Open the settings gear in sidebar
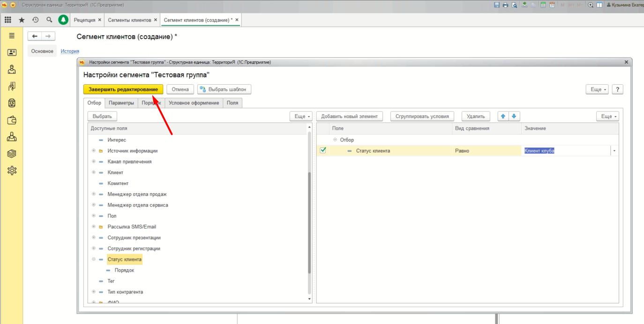This screenshot has width=644, height=324. click(12, 170)
